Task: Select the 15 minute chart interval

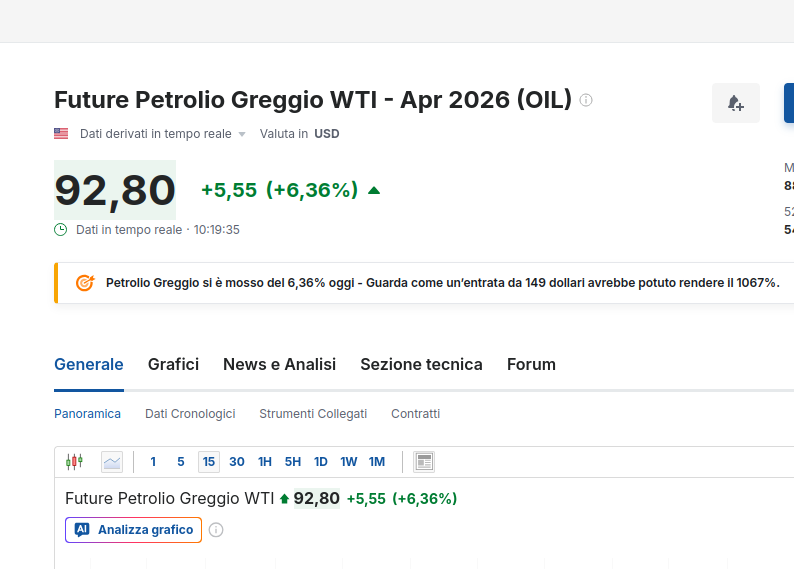Action: click(x=209, y=462)
